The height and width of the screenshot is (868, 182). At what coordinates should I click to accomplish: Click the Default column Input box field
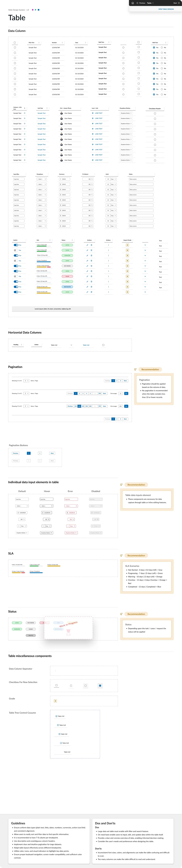coord(22,499)
